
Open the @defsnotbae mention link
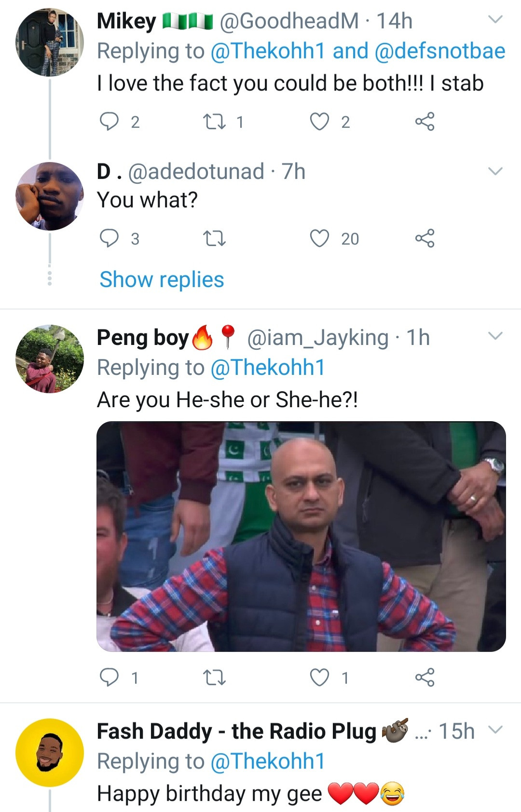point(439,51)
